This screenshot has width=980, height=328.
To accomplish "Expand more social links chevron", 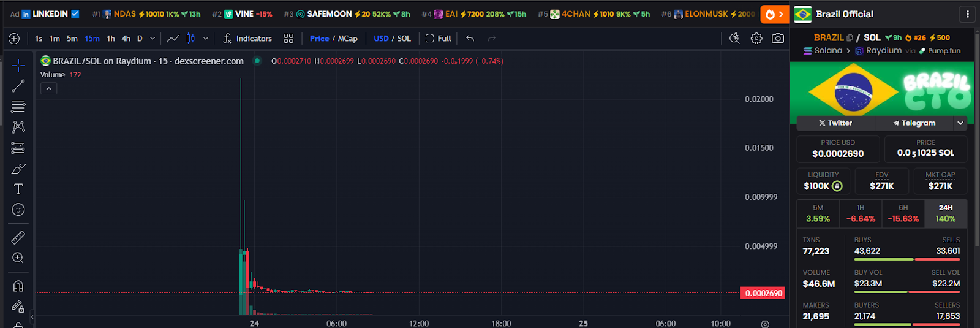I will tap(960, 123).
